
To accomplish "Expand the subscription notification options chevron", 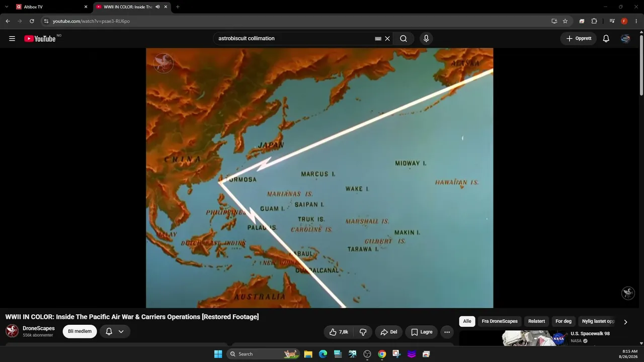I will (121, 331).
